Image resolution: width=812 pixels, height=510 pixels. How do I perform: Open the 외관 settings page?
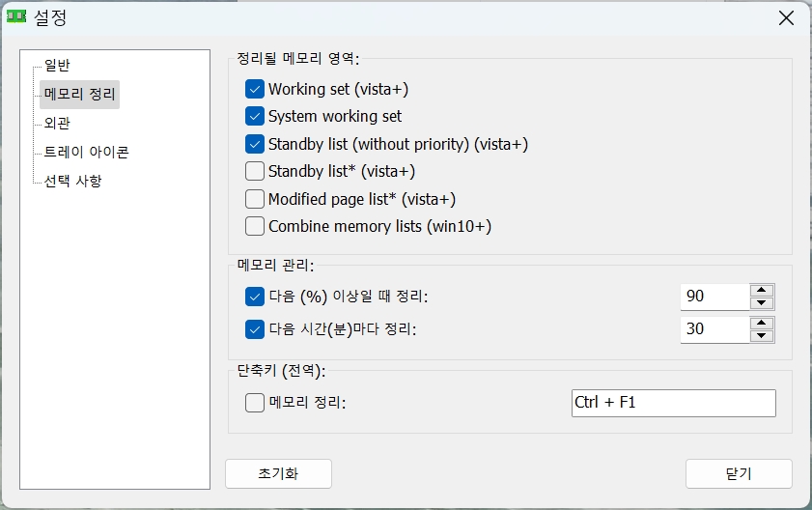57,124
